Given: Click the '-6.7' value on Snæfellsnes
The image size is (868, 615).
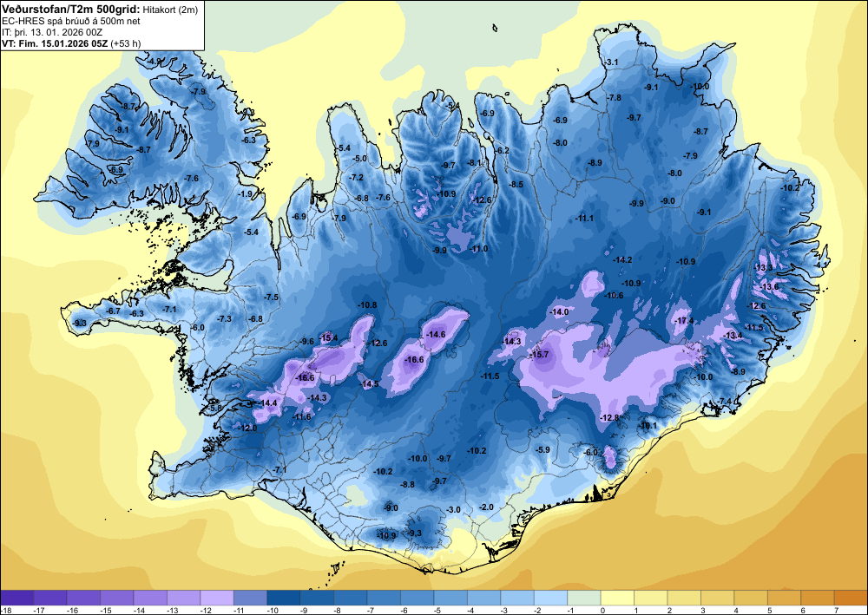Looking at the screenshot, I should (113, 311).
